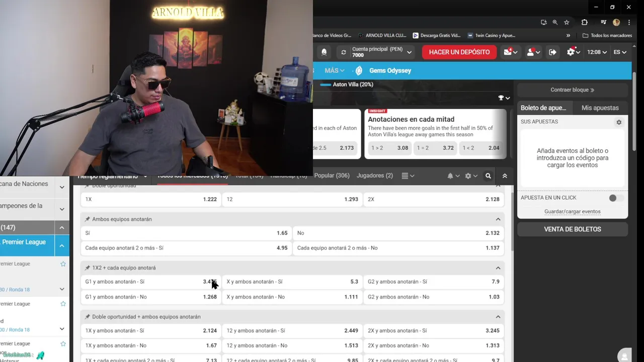Collapse the 1X2 + cada equipo anotará section
644x362 pixels.
point(498,268)
